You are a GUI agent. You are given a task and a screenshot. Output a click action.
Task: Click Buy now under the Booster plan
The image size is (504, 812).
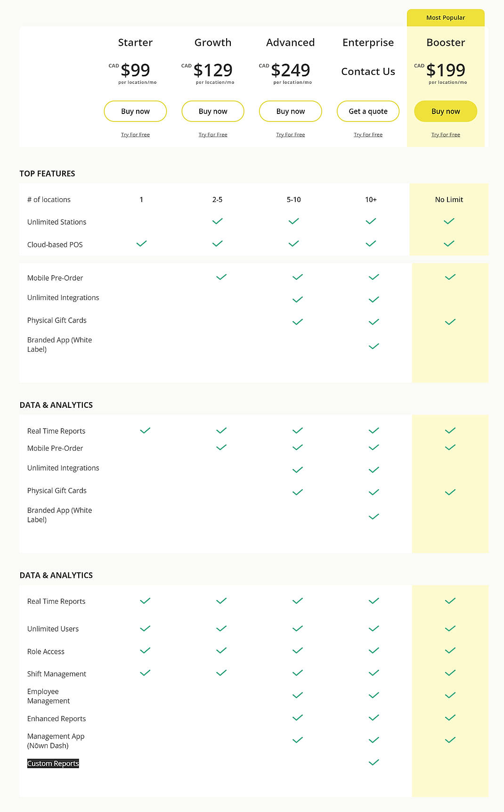(x=445, y=111)
